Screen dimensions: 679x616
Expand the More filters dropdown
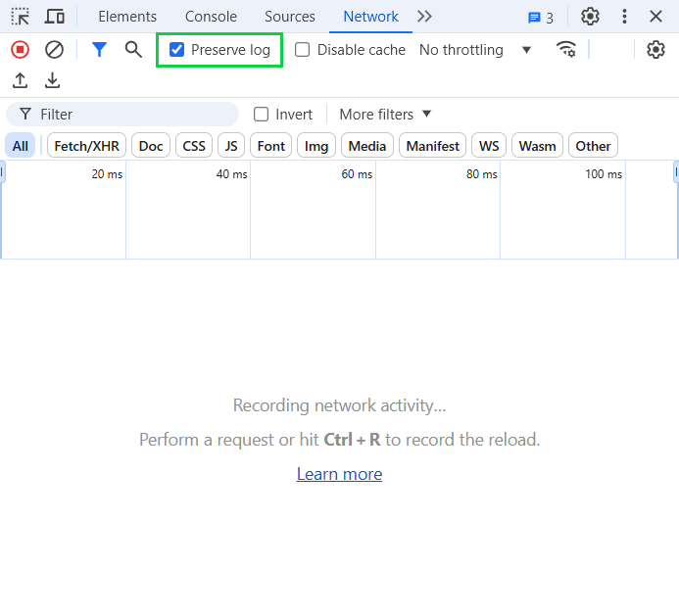tap(385, 115)
